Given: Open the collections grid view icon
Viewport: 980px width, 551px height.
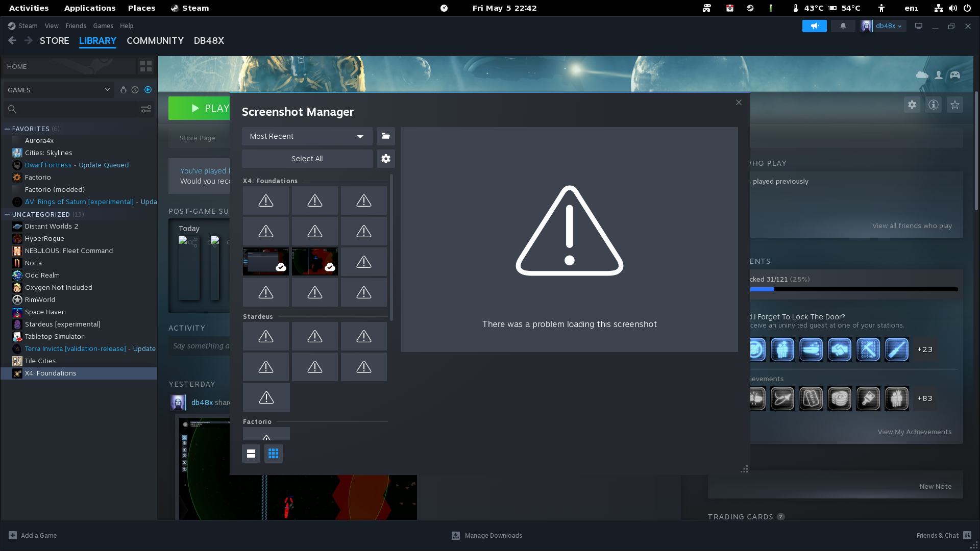Looking at the screenshot, I should coord(146,66).
